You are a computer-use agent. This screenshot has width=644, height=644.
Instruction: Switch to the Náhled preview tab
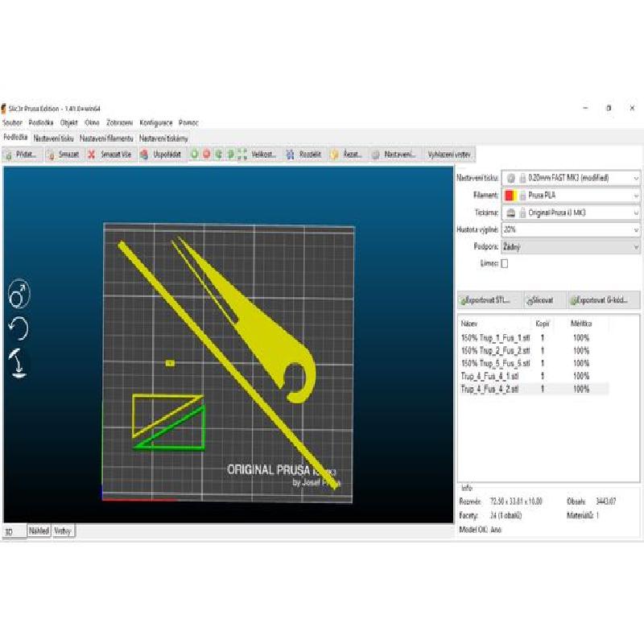pos(39,531)
